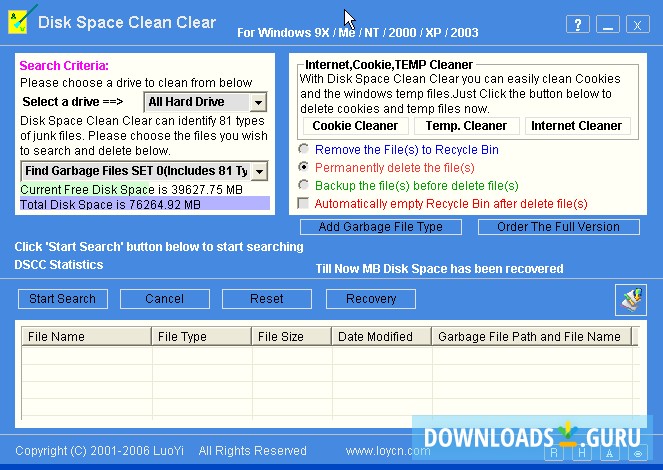Viewport: 663px width, 470px height.
Task: Close the window with the X button
Action: (x=638, y=25)
